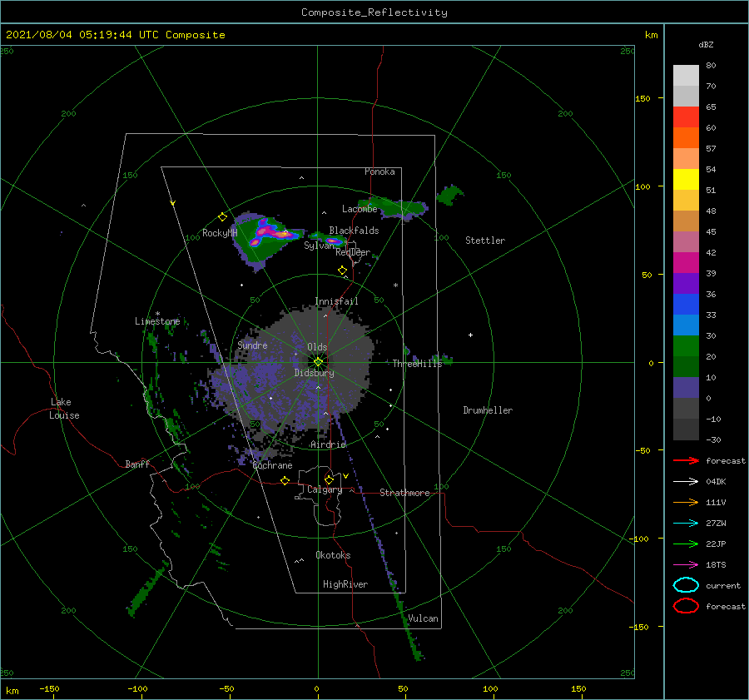This screenshot has width=749, height=700.
Task: Click the Limestone label
Action: click(x=157, y=321)
